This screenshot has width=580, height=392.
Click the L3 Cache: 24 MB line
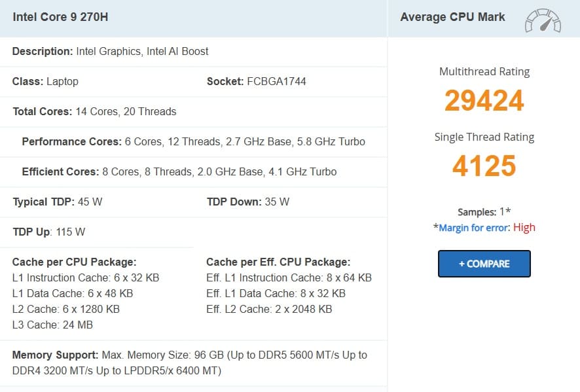click(52, 325)
